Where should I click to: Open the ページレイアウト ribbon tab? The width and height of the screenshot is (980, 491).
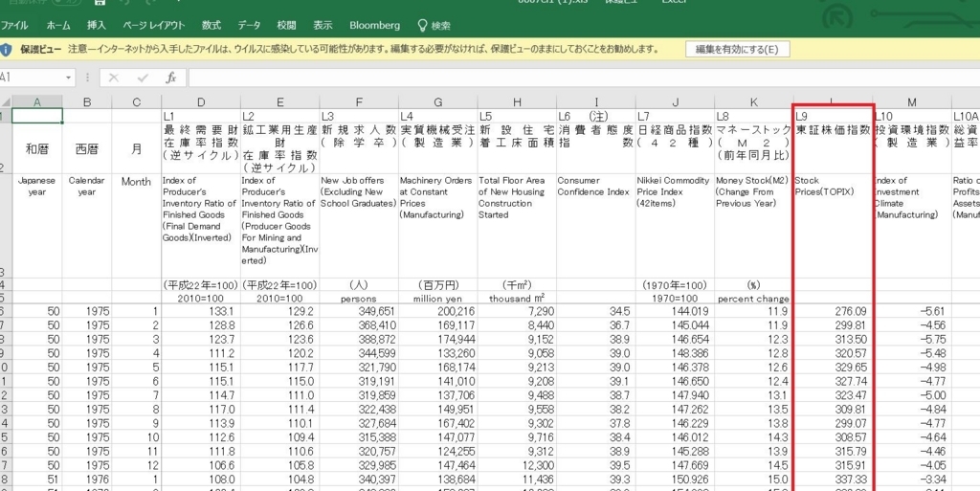point(154,26)
